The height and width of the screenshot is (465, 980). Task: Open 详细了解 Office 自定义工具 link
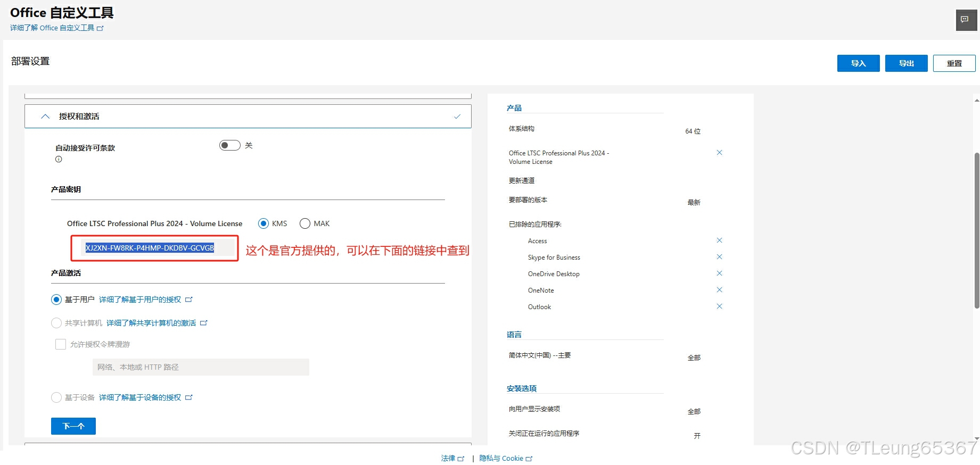[x=57, y=28]
